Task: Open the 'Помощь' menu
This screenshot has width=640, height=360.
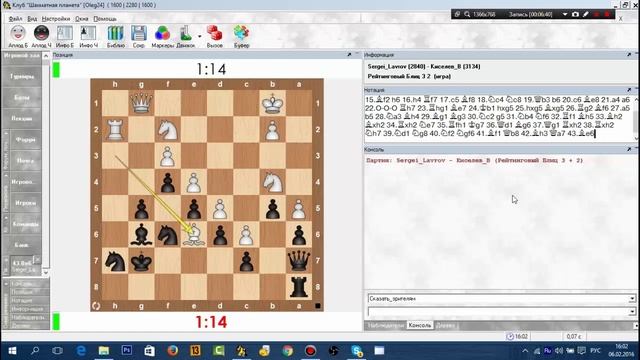Action: 105,19
